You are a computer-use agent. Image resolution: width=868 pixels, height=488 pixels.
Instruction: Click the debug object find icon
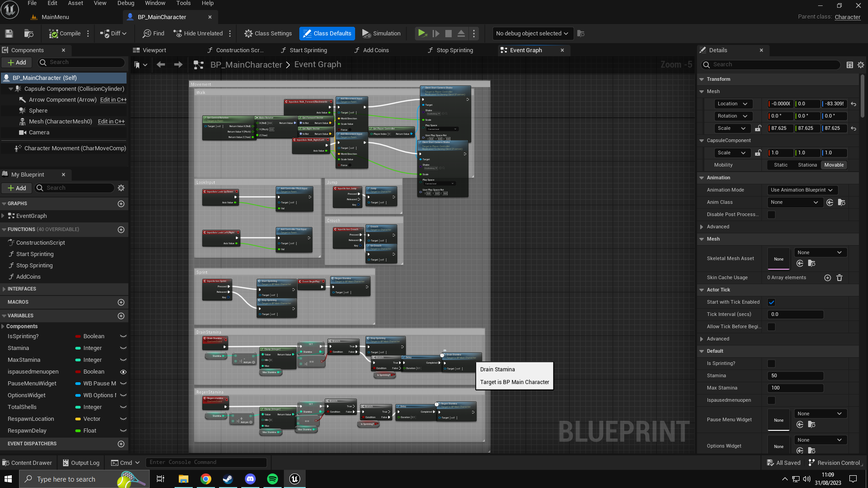pos(580,34)
